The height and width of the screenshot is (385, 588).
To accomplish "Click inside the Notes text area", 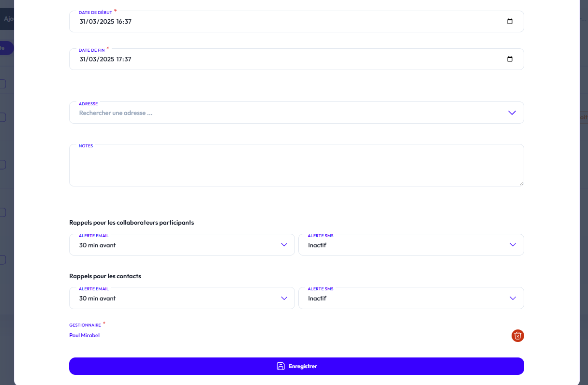I will coord(296,166).
